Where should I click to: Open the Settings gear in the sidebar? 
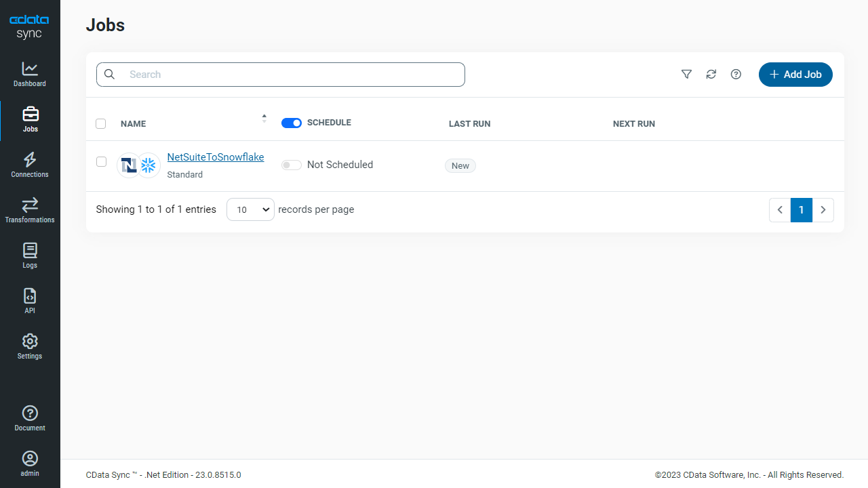[x=30, y=347]
